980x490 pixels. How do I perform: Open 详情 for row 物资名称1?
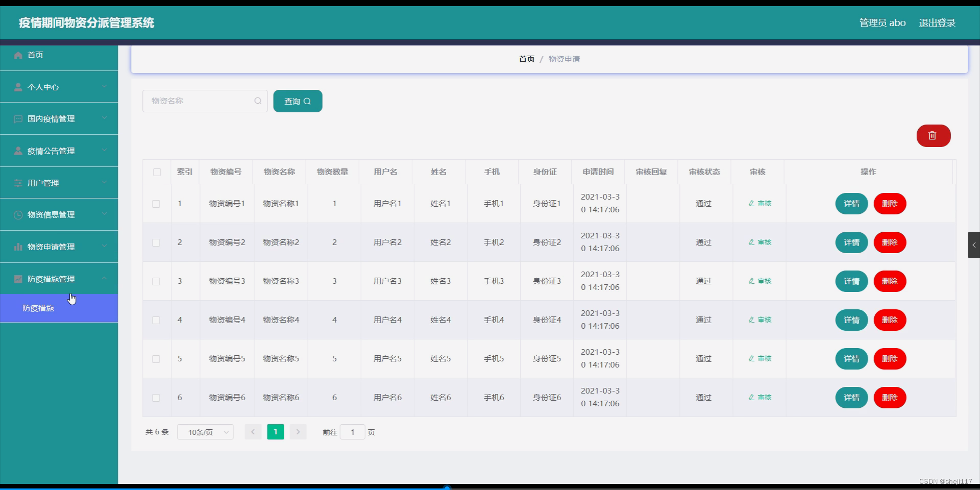click(851, 204)
